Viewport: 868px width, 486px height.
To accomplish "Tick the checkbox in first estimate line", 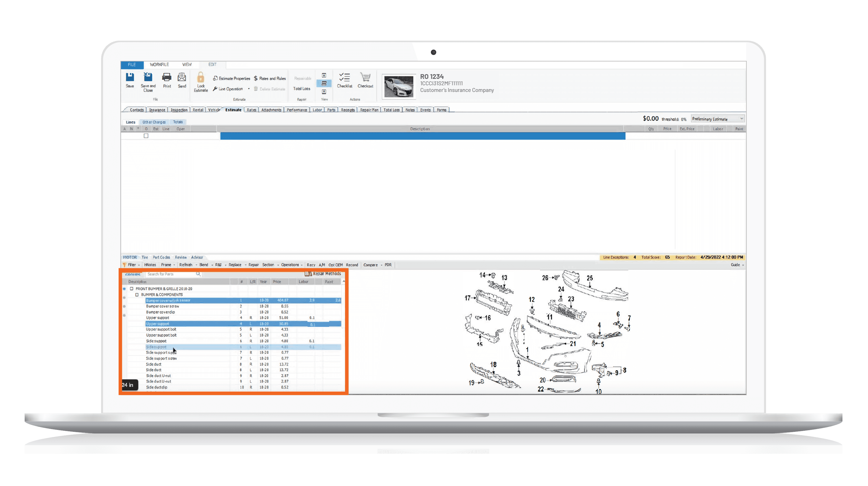I will click(146, 136).
